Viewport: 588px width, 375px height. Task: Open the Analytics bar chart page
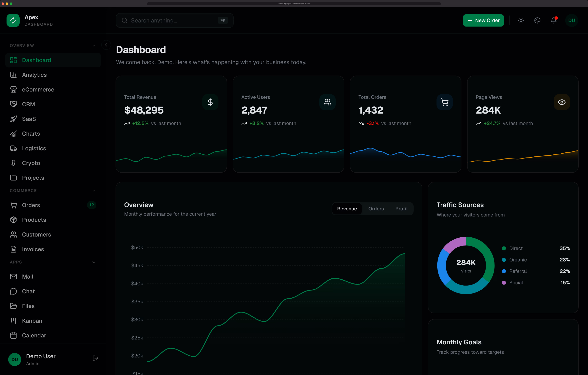[x=53, y=75]
